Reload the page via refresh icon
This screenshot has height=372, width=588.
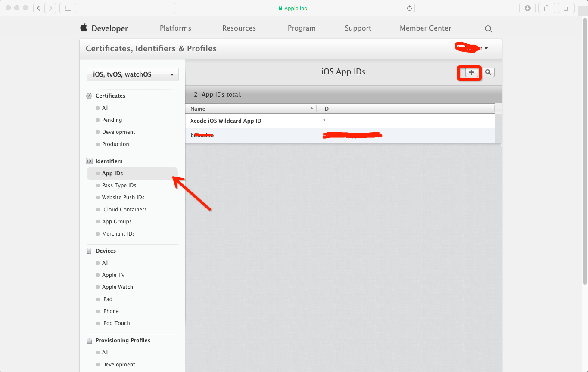click(409, 8)
